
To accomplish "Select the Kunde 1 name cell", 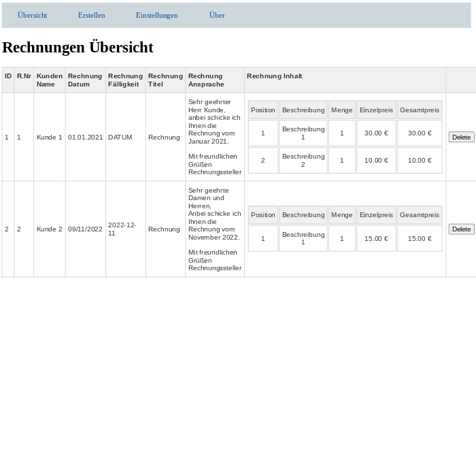I will pos(49,137).
